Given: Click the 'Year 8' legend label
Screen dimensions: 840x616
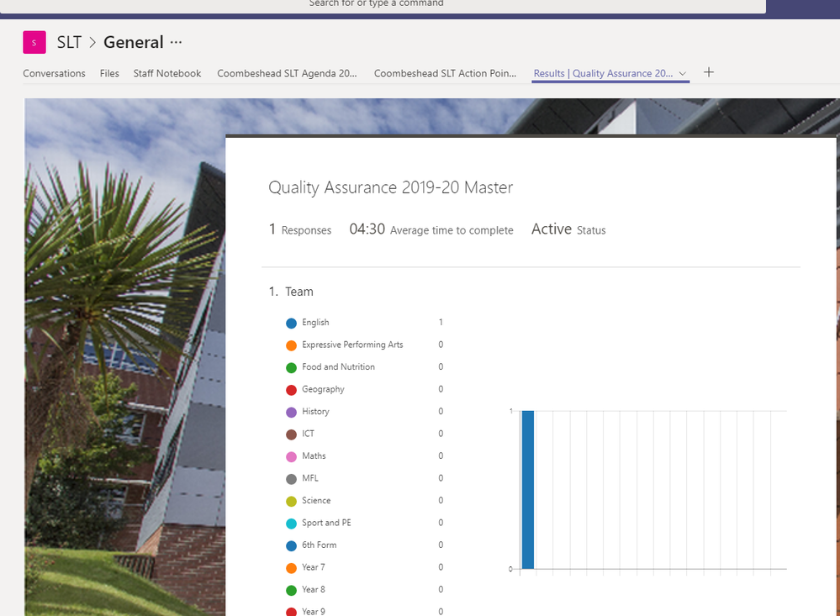Looking at the screenshot, I should pos(314,589).
